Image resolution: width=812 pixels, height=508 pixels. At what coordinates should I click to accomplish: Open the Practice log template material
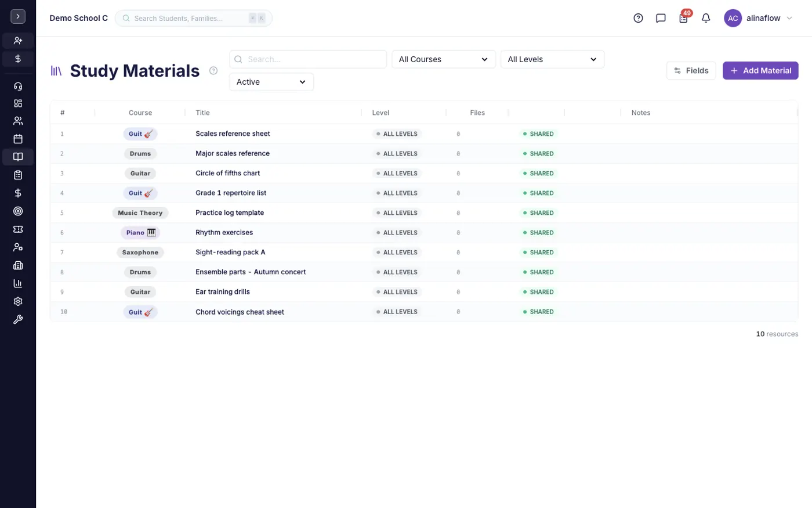coord(230,212)
